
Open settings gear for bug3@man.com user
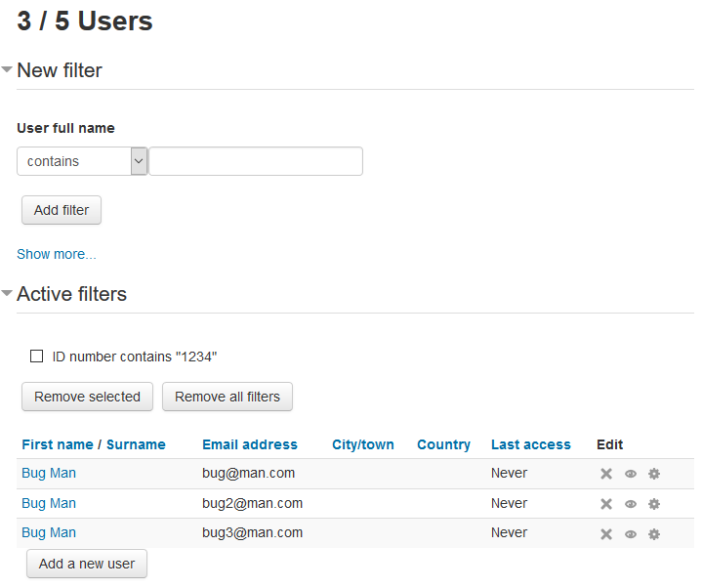654,534
